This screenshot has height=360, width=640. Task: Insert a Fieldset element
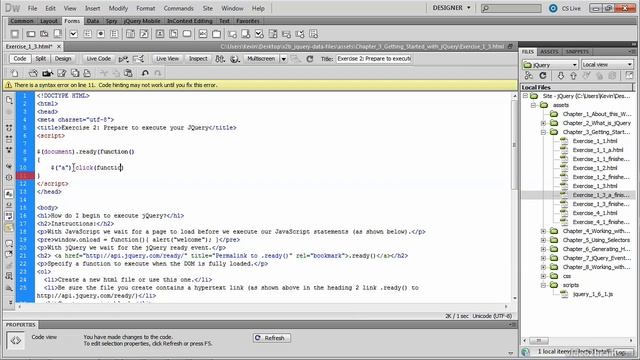pos(216,34)
